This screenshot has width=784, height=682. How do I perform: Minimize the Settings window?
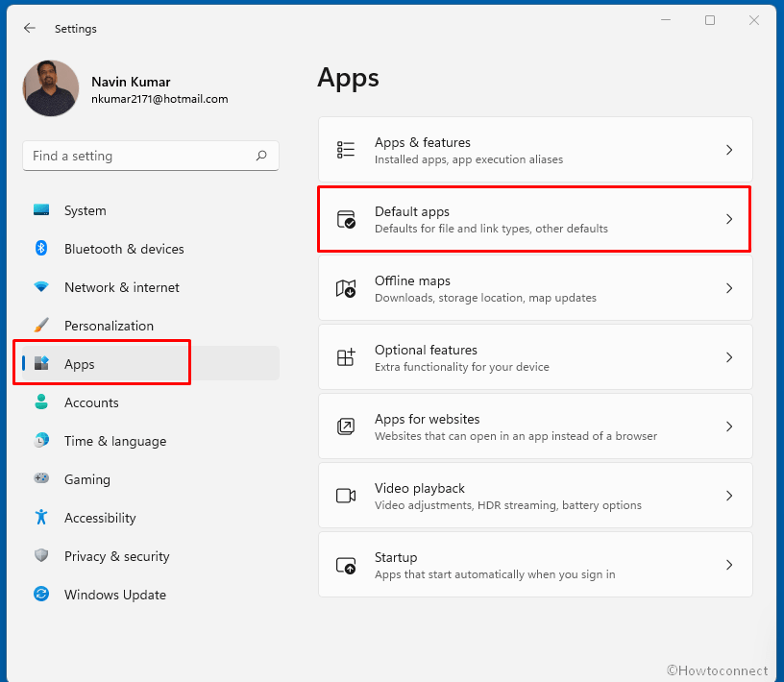click(x=666, y=20)
